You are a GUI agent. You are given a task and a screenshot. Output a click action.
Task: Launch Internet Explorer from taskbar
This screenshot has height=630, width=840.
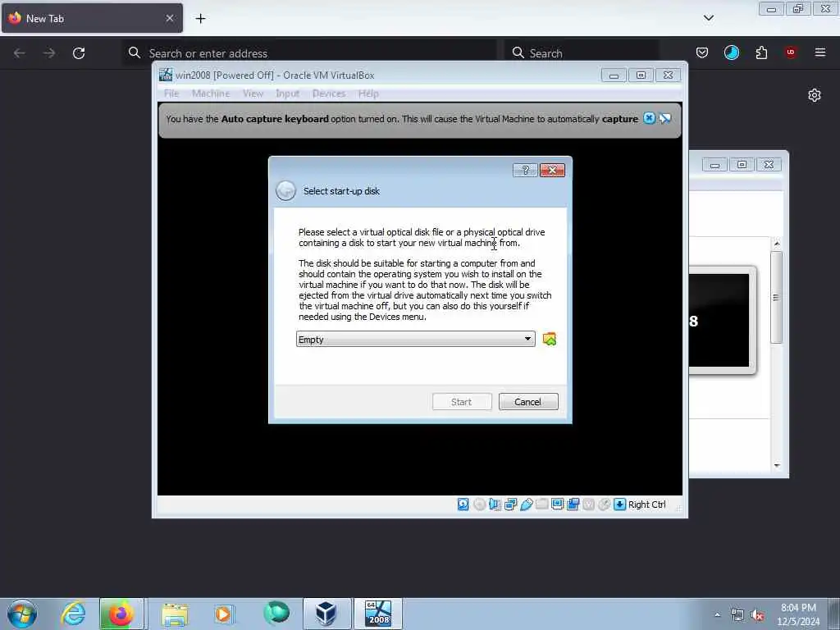tap(73, 614)
